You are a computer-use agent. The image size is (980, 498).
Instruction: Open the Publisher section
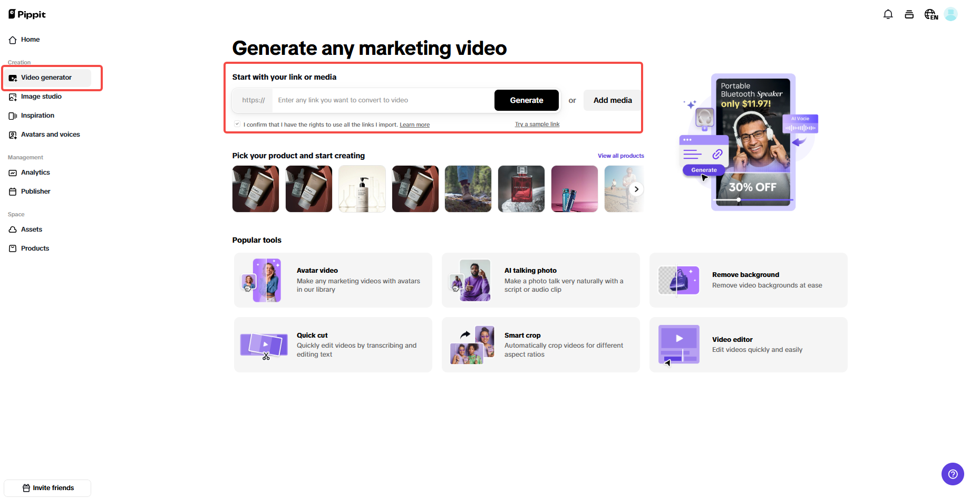pos(35,191)
